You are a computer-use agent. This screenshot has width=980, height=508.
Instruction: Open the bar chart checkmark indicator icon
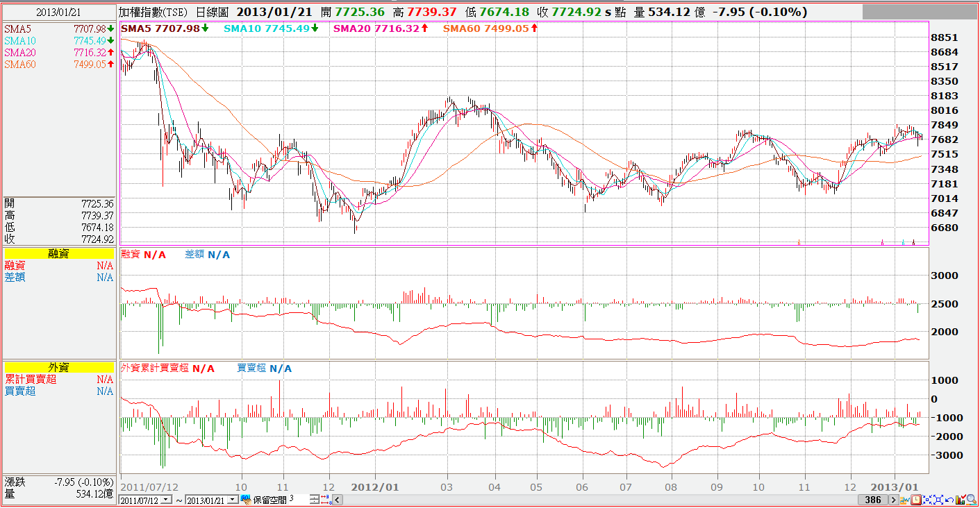[959, 500]
